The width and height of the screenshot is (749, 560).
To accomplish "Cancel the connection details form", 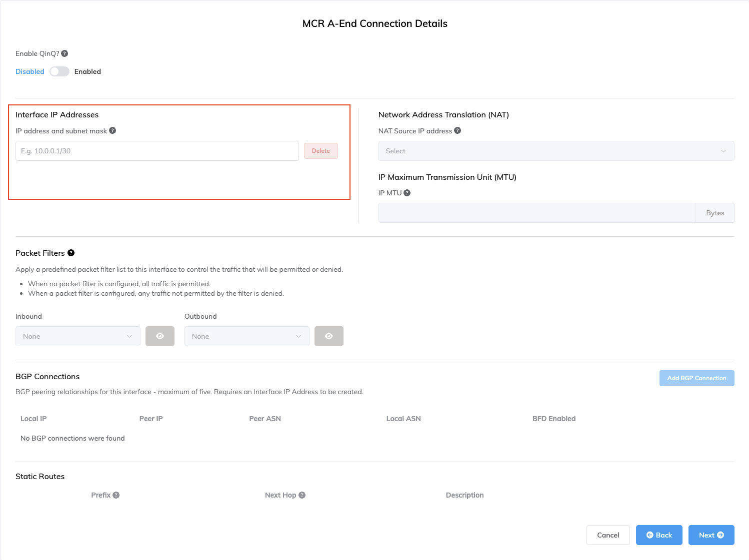I will point(608,535).
